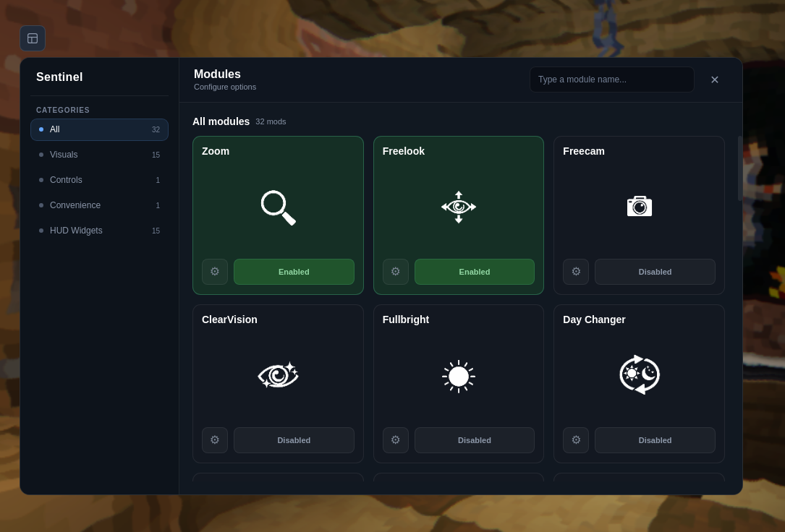Open Freecam module settings gear

tap(576, 272)
